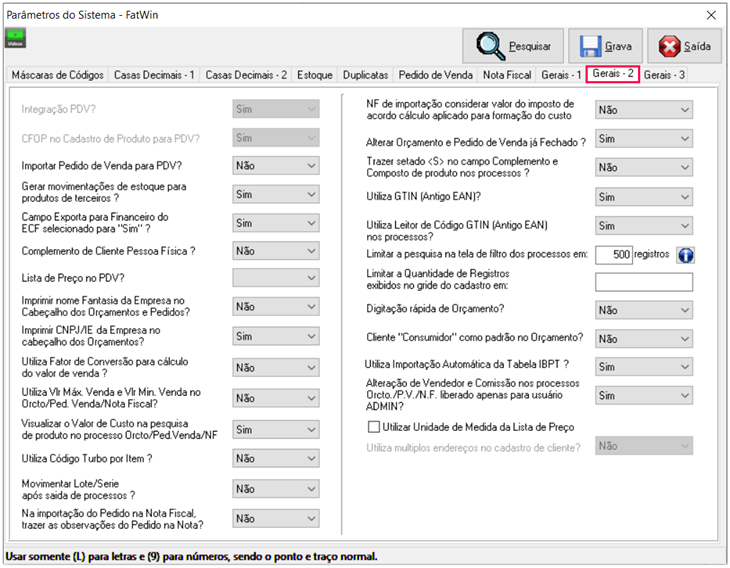Close the Parâmetros do Sistema window
The height and width of the screenshot is (568, 730).
pos(711,14)
